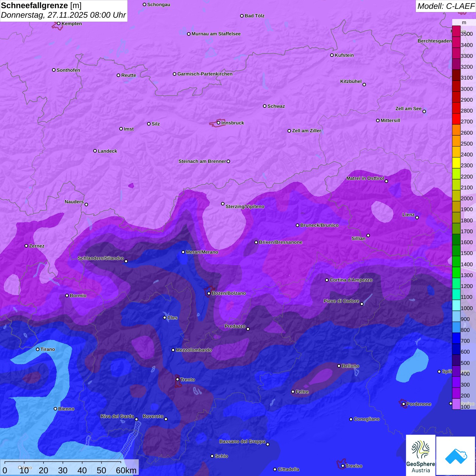This screenshot has height=476, width=476.
Task: Click the Sillian label
Action: [358, 238]
